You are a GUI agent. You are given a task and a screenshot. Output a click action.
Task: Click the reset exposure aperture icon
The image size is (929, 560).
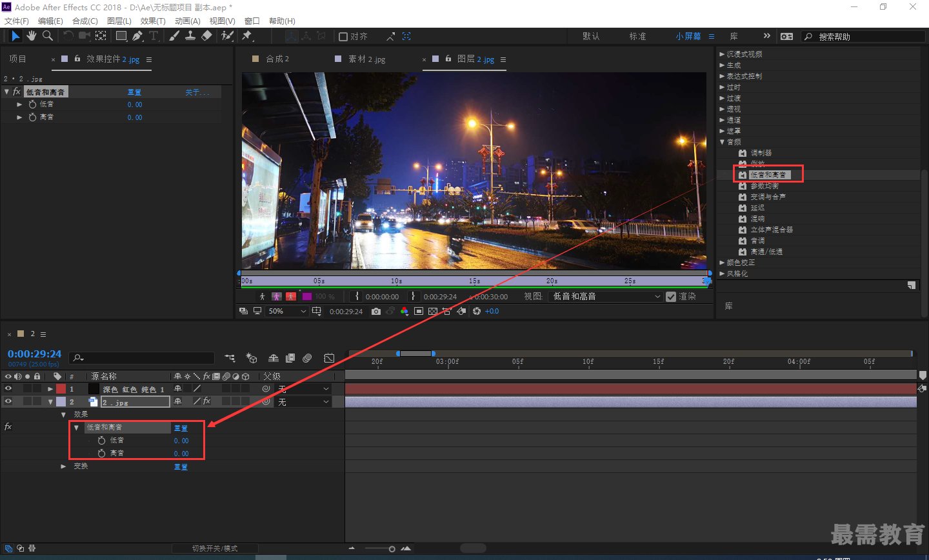pos(477,311)
